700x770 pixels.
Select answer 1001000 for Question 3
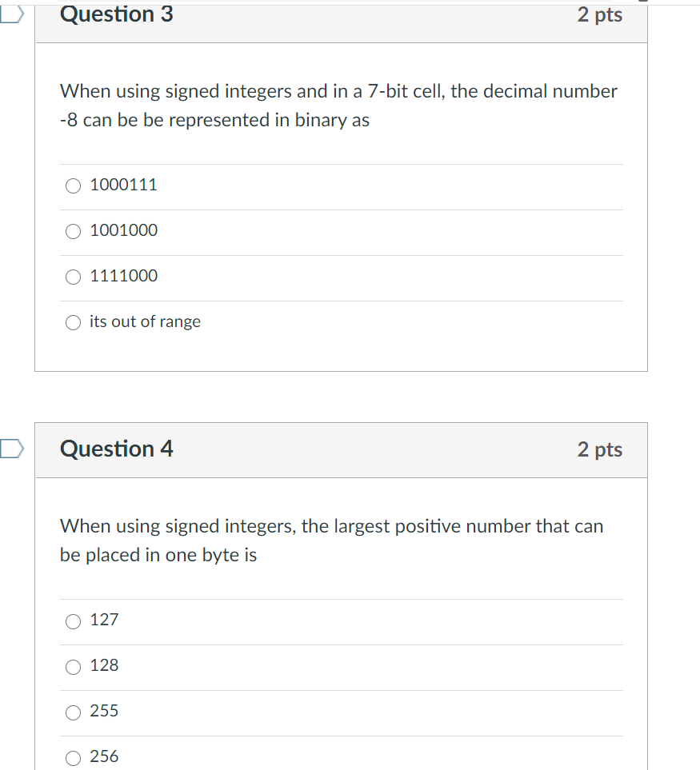coord(73,231)
